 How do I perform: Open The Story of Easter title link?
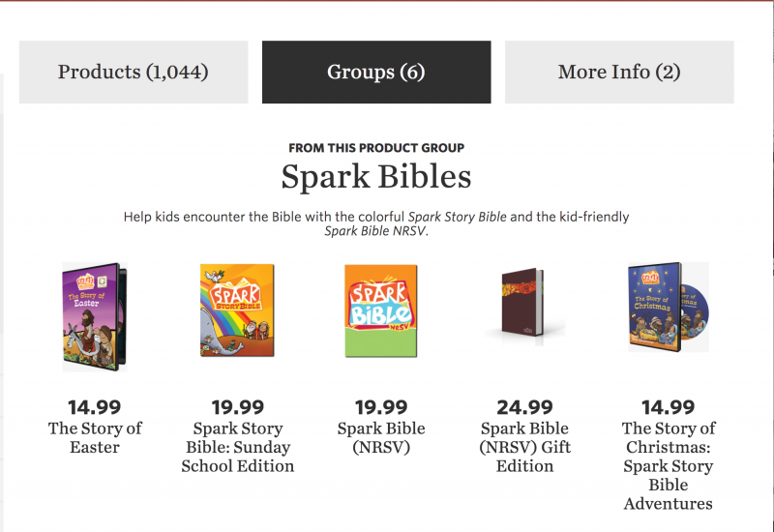[95, 437]
